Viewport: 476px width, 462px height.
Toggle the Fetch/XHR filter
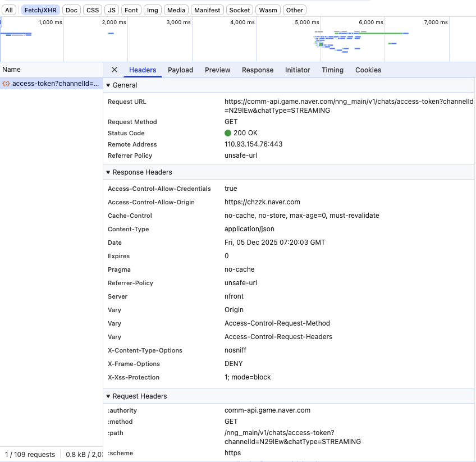[x=40, y=10]
